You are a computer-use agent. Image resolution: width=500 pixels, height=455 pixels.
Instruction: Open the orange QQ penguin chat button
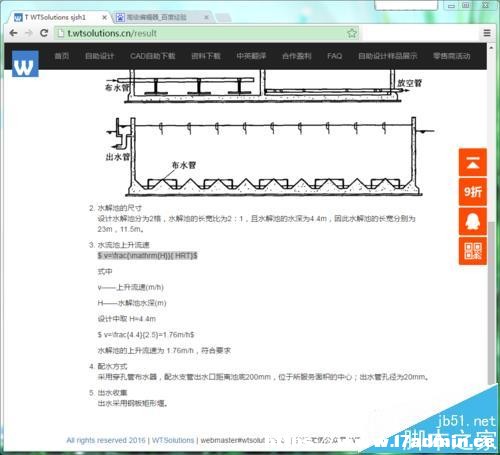pos(473,221)
